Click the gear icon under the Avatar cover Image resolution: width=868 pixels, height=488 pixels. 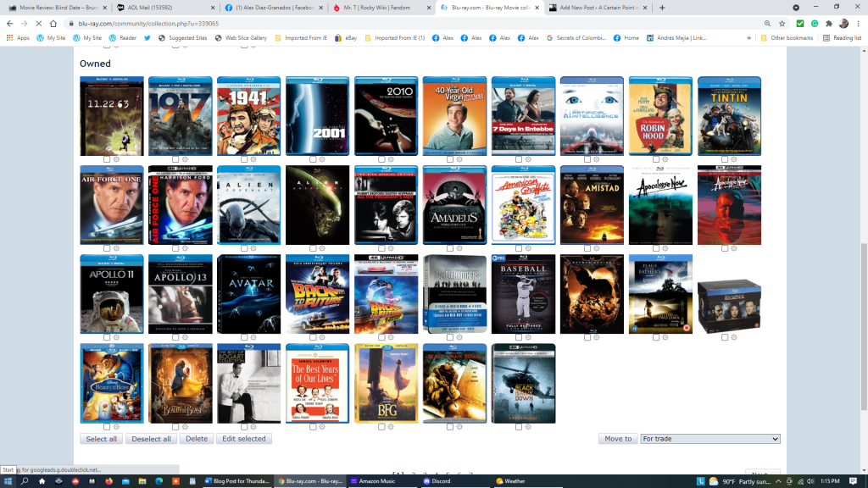pyautogui.click(x=253, y=337)
